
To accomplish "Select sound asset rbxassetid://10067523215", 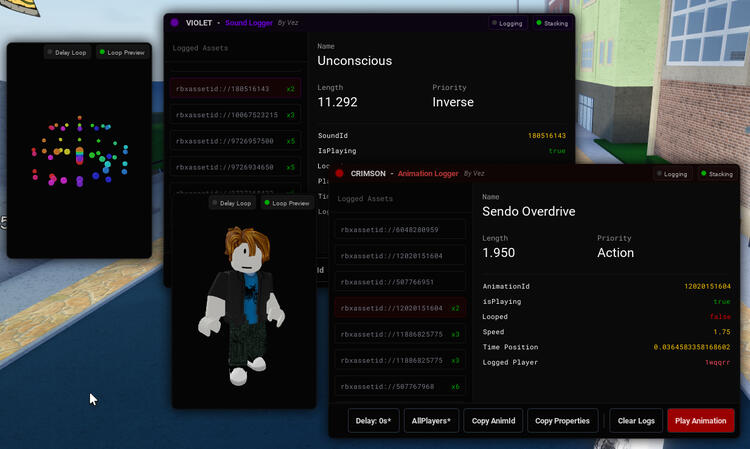I will click(235, 115).
